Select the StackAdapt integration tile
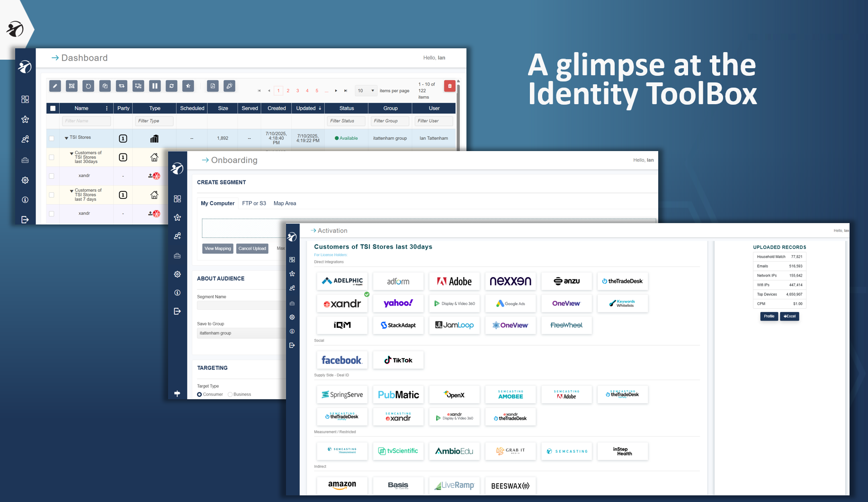868x502 pixels. [x=398, y=325]
